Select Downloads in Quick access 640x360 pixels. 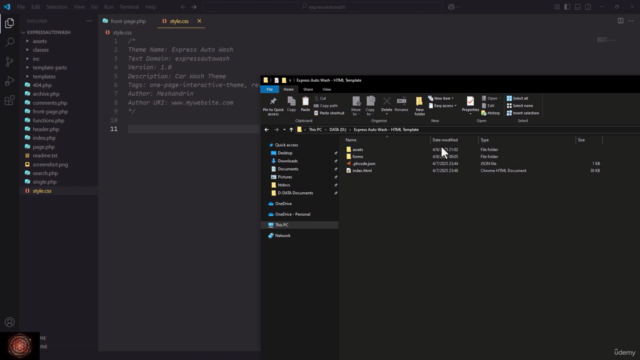287,161
